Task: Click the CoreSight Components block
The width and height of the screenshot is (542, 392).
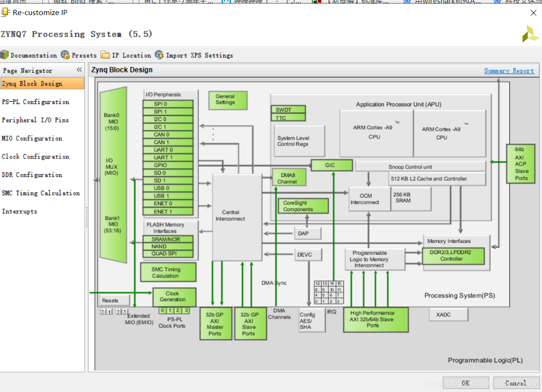Action: pos(303,206)
